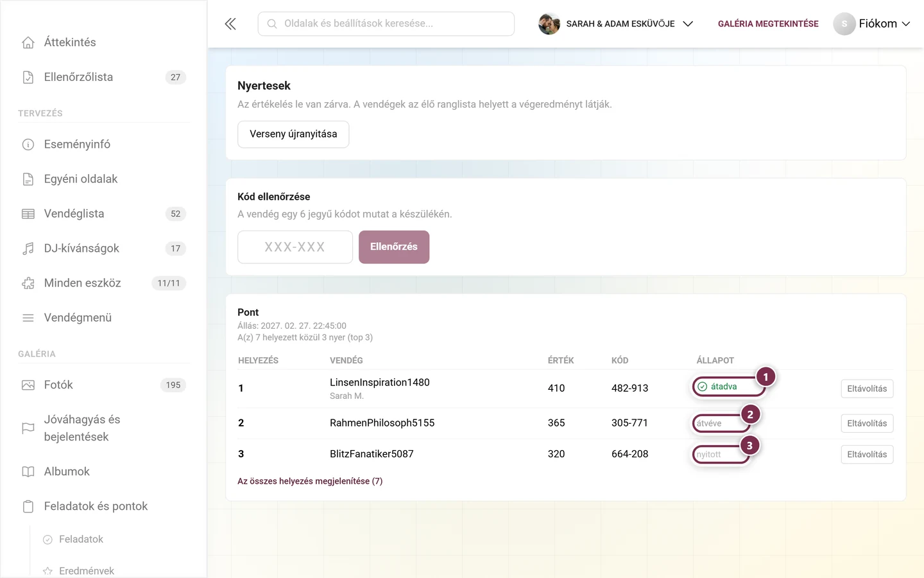Click the Fotók image icon
Image resolution: width=924 pixels, height=578 pixels.
click(28, 385)
